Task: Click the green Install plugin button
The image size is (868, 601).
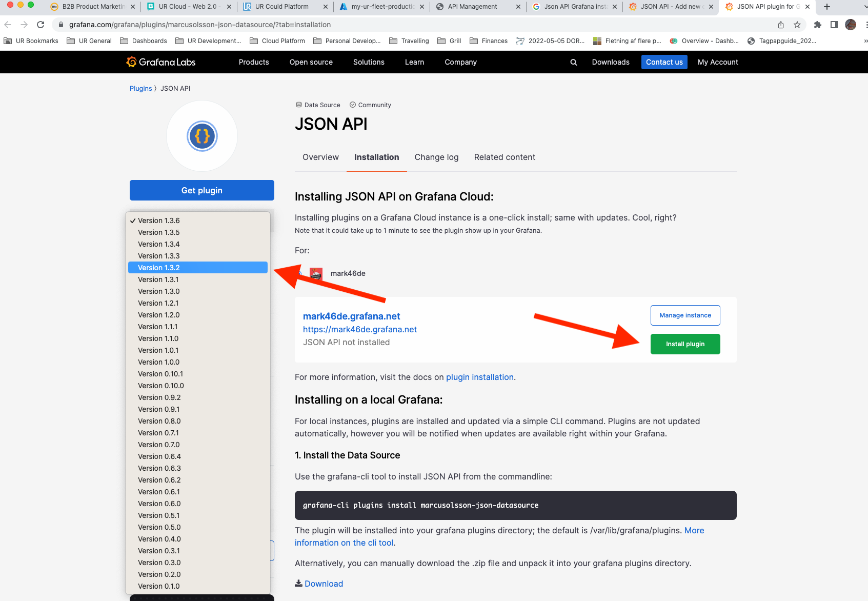Action: [685, 344]
